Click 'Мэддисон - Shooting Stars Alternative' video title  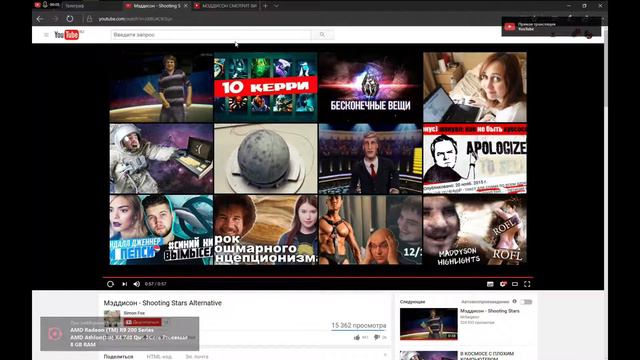point(162,303)
